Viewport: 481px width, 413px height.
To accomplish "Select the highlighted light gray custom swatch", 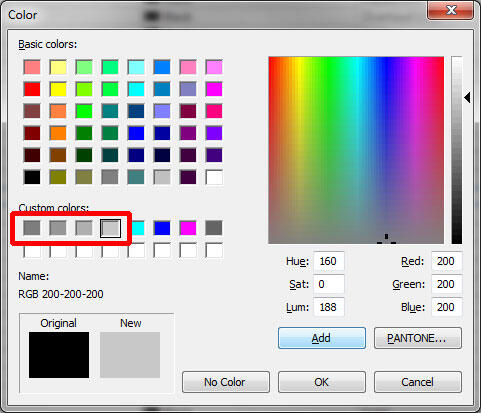I will click(x=110, y=228).
